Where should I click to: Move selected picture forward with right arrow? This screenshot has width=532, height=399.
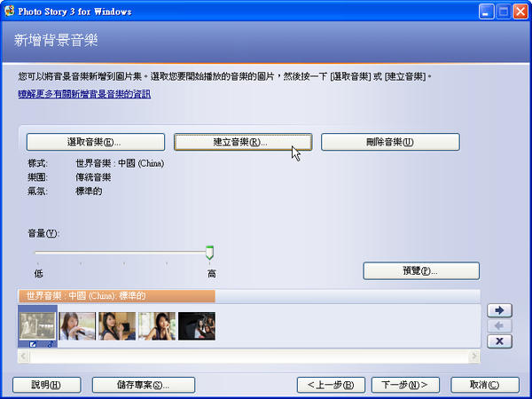coord(499,310)
